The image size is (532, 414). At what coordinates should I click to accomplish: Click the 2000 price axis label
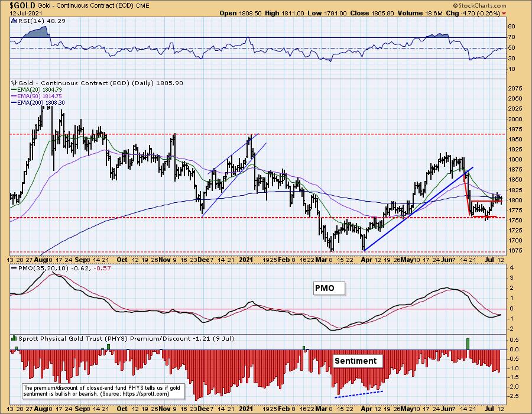click(x=515, y=119)
